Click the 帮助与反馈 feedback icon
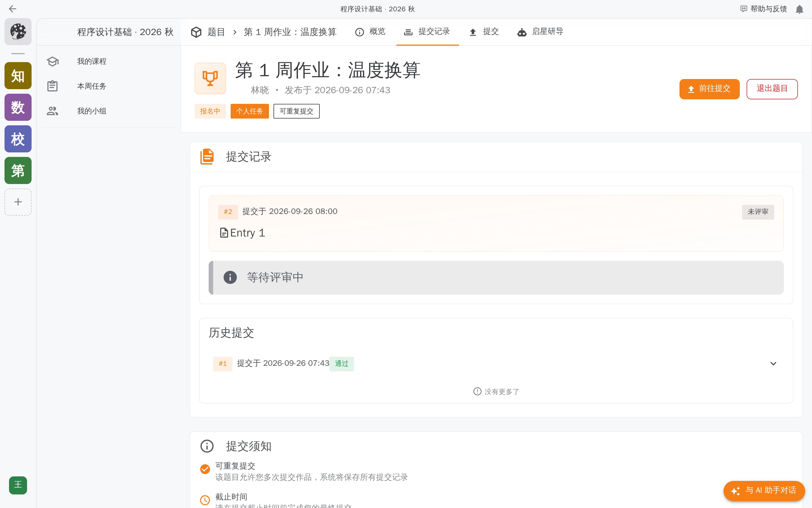812x508 pixels. [743, 9]
